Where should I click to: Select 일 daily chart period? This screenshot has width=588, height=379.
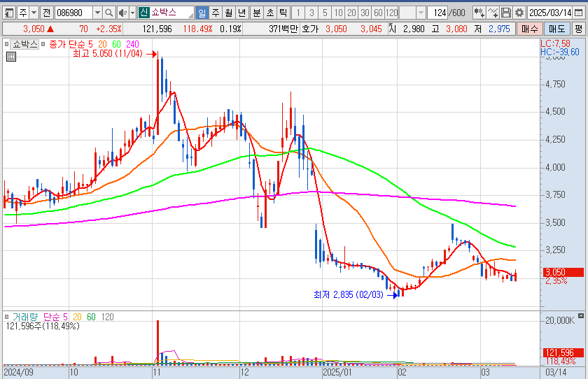(202, 13)
